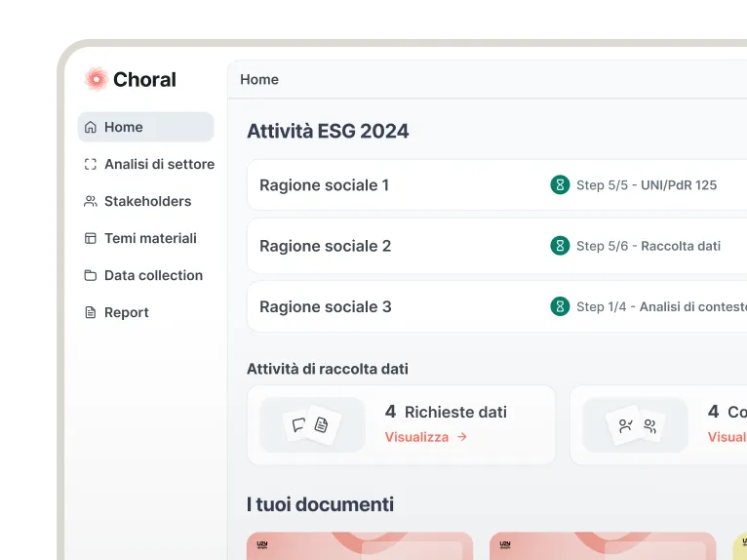Click hourglass status icon for Ragione sociale 2
This screenshot has height=560, width=747.
(x=560, y=246)
